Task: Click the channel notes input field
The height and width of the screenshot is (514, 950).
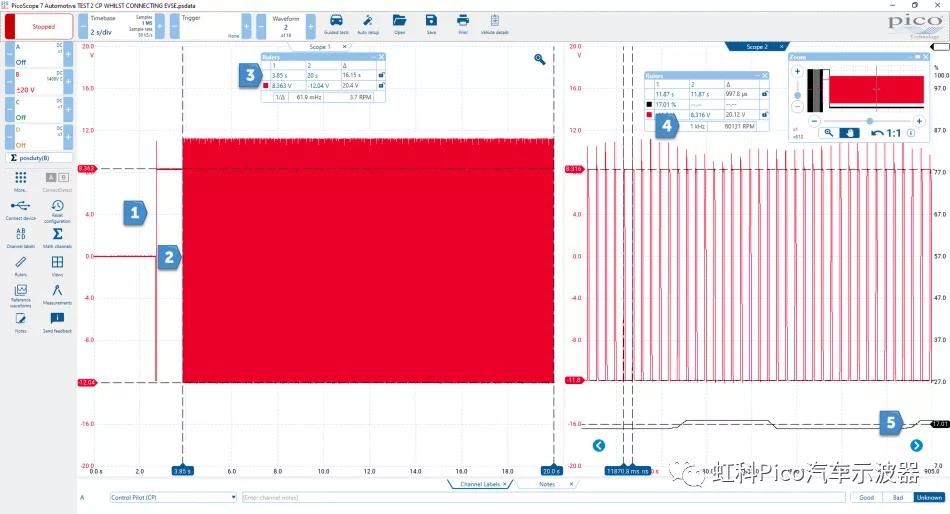Action: [543, 498]
